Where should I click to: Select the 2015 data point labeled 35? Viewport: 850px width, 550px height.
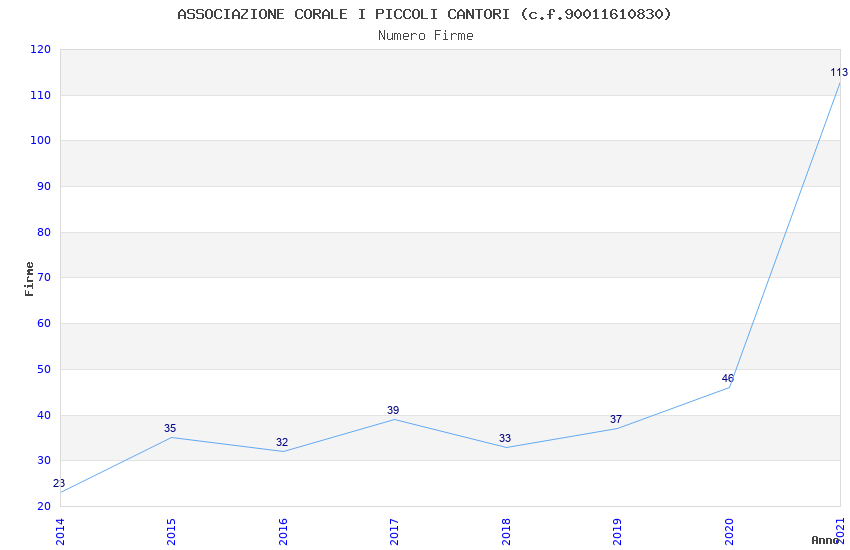pyautogui.click(x=171, y=437)
